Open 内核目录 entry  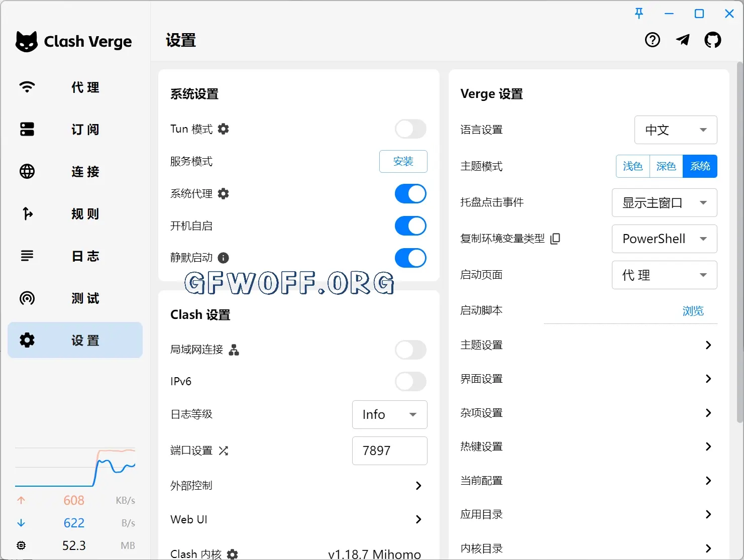pyautogui.click(x=588, y=548)
